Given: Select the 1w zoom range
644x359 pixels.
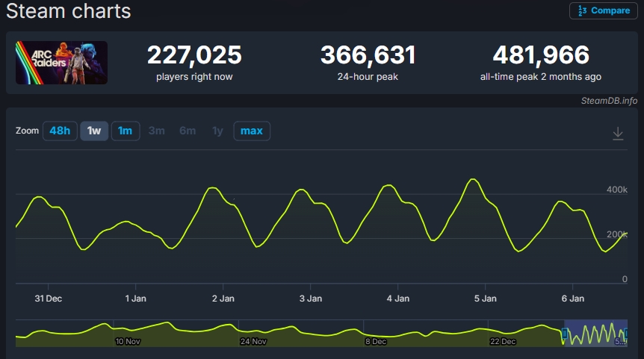Looking at the screenshot, I should point(94,131).
